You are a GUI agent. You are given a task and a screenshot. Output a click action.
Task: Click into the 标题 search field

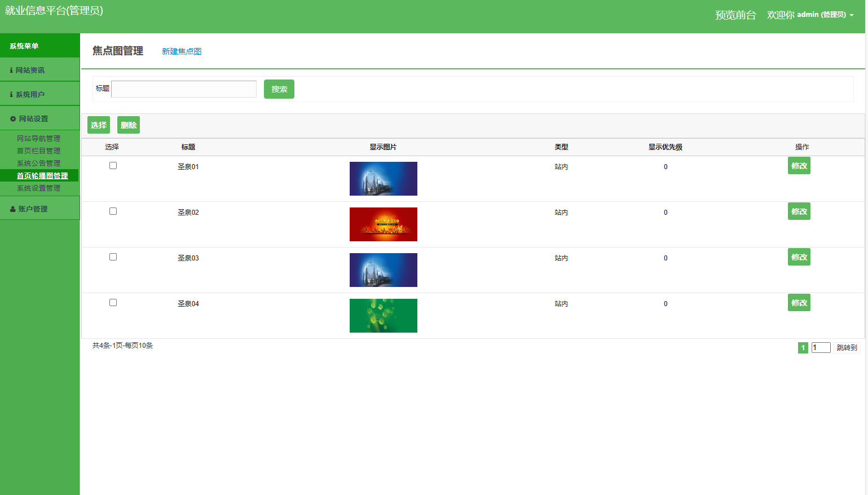pos(184,89)
